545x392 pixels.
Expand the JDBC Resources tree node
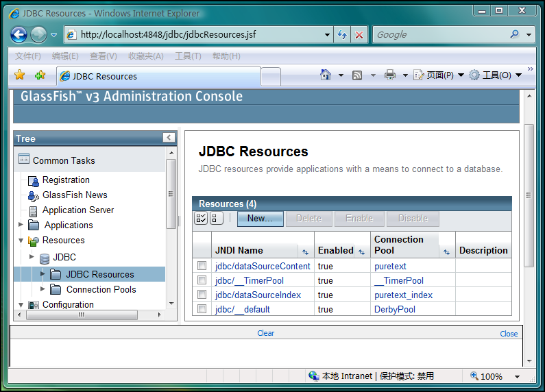tap(43, 273)
